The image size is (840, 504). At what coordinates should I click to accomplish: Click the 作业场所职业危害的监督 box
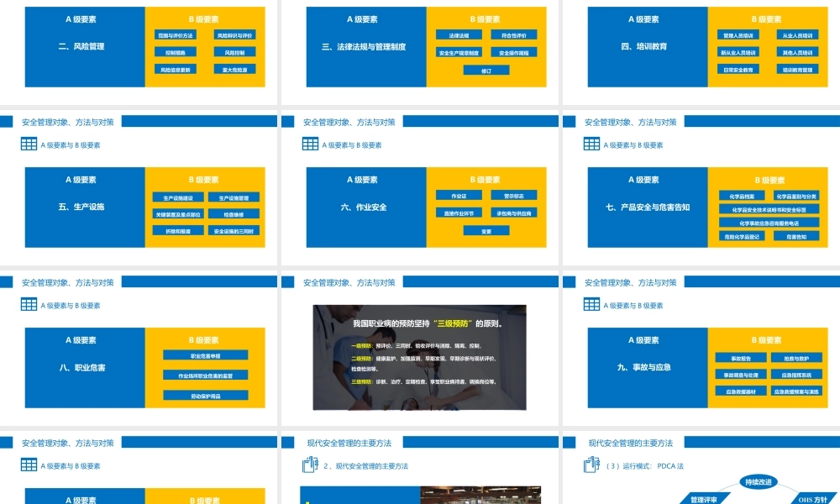point(206,375)
